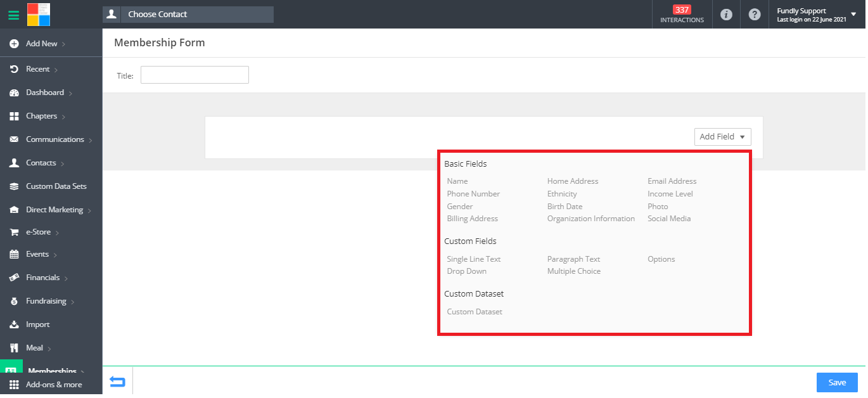Click the Add-ons grid dots icon
The image size is (868, 398).
pyautogui.click(x=14, y=385)
